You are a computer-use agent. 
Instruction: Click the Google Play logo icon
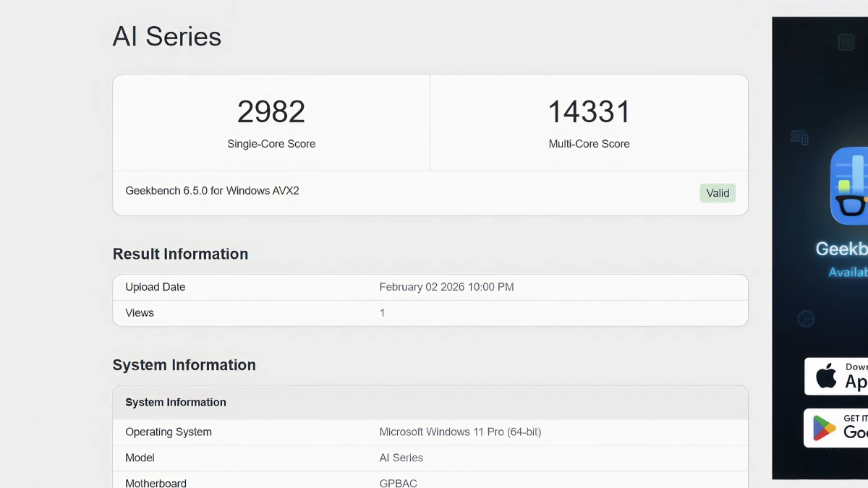click(825, 428)
